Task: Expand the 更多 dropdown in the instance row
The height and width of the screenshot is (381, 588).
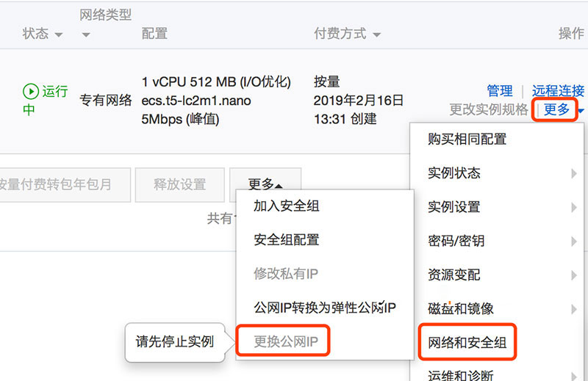Action: (558, 109)
